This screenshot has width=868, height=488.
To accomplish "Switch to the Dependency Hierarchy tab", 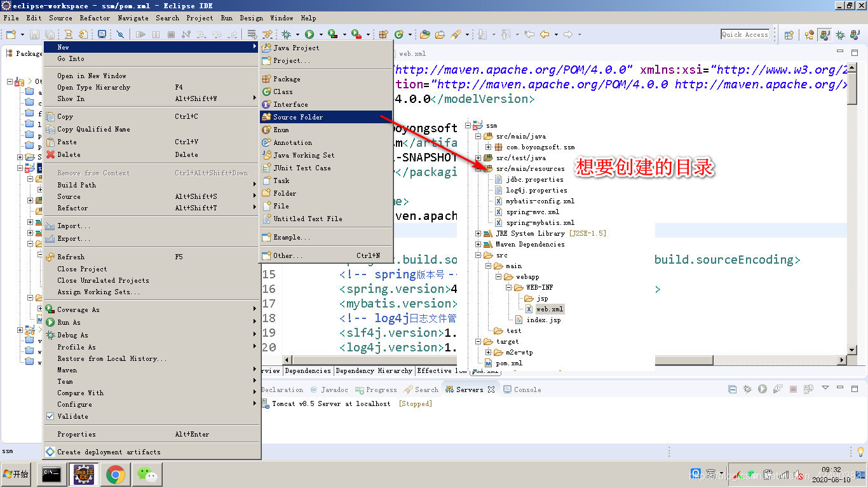I will click(374, 370).
